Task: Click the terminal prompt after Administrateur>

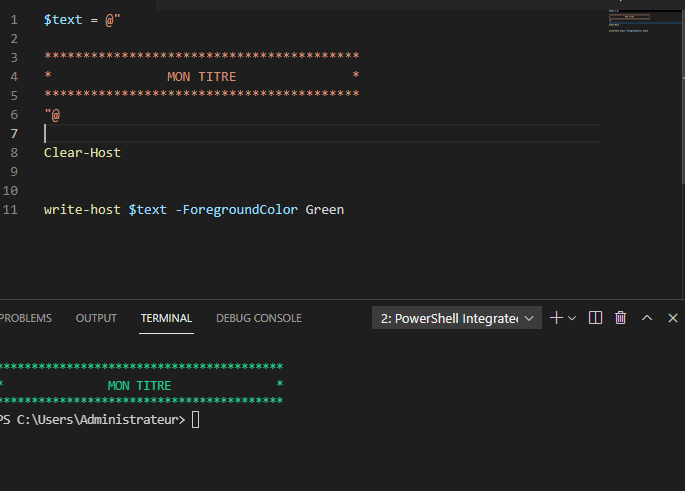Action: [x=196, y=420]
